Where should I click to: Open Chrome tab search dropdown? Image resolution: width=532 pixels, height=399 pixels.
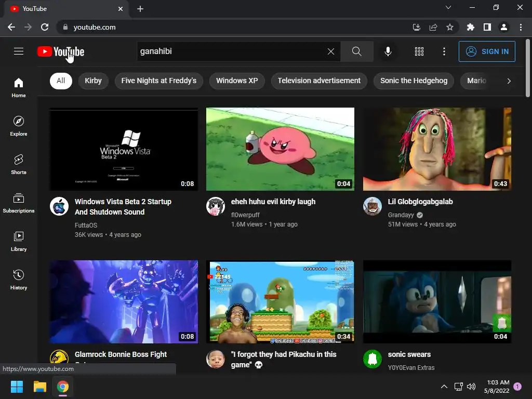click(448, 7)
